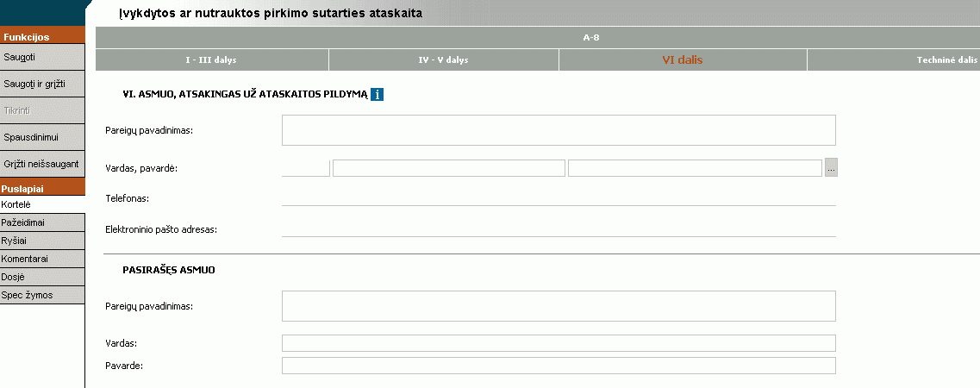
Task: Focus the Elektroninio pašto adresas field
Action: 559,229
